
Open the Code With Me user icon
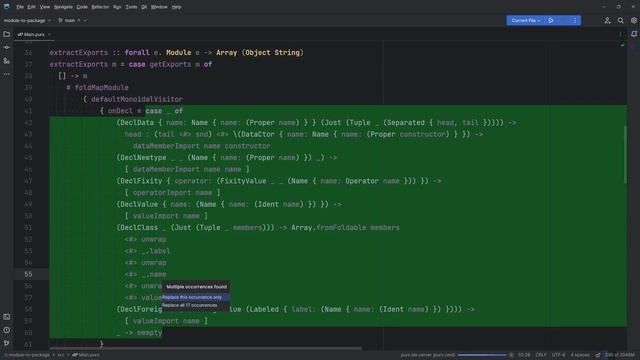tap(607, 20)
